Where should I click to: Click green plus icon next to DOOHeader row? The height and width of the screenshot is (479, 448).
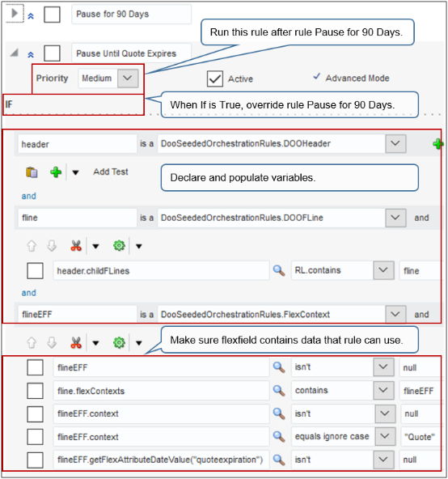[438, 143]
